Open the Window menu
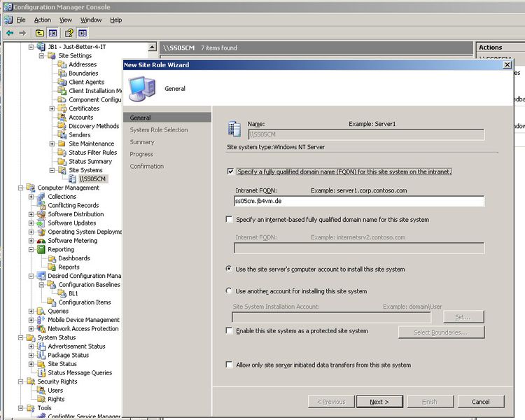The image size is (525, 420). pos(90,20)
